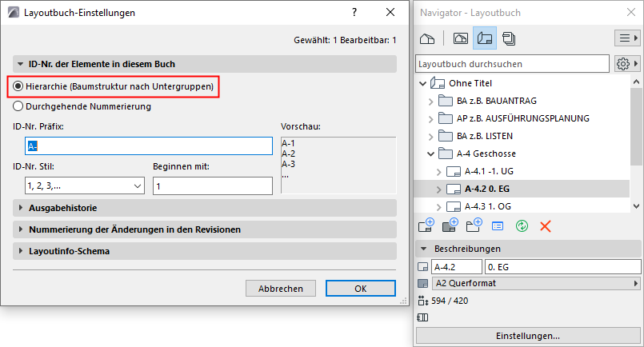Open Einstellungen... in the Navigator
Screen dimensions: 644x347
[528, 335]
